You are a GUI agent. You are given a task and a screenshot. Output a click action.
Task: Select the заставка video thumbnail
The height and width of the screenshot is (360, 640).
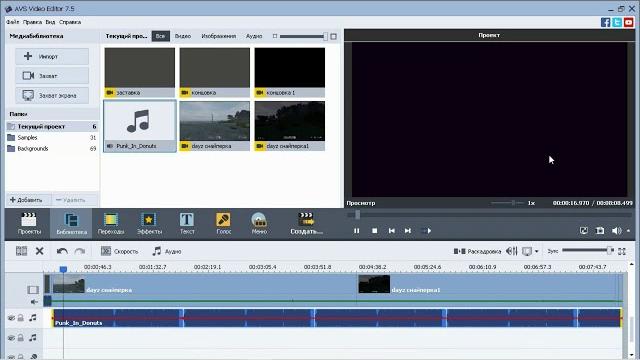tap(140, 72)
